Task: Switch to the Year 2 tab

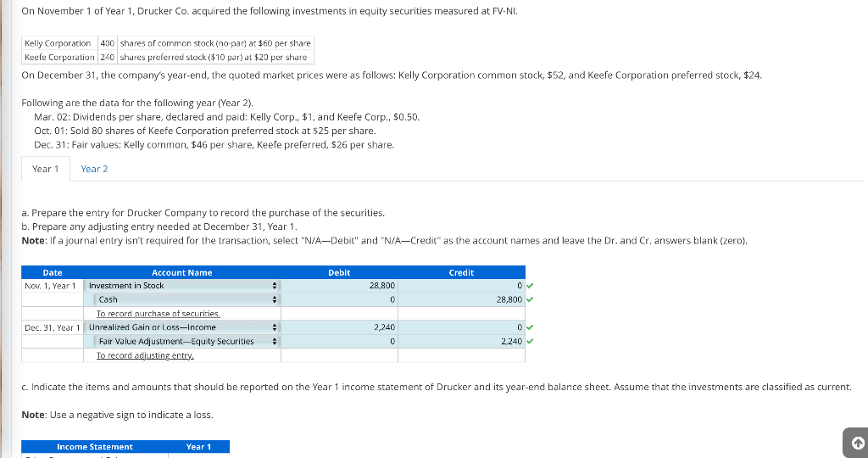Action: pyautogui.click(x=94, y=169)
